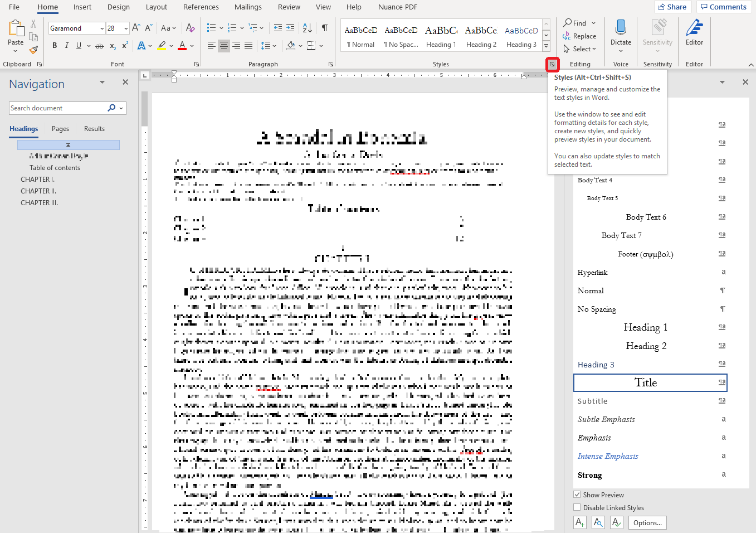Enable Disable Linked Styles checkbox
756x533 pixels.
[577, 507]
